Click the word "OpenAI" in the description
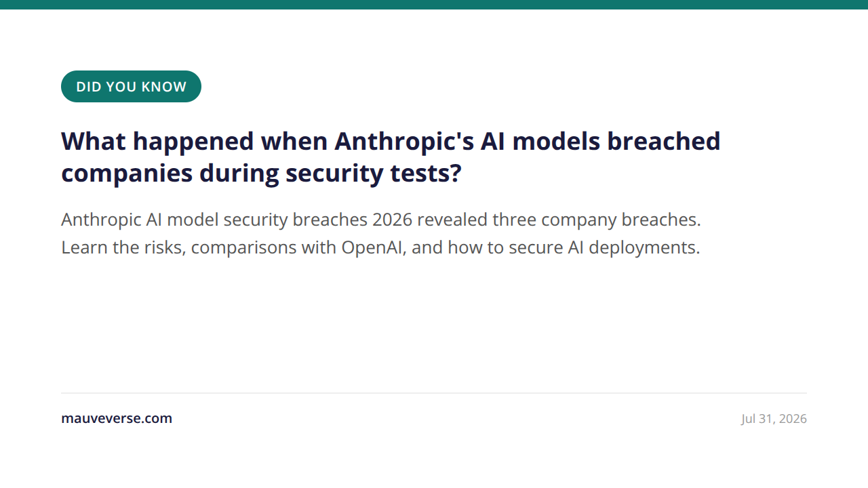Screen dimensions: 868x488 pyautogui.click(x=373, y=247)
